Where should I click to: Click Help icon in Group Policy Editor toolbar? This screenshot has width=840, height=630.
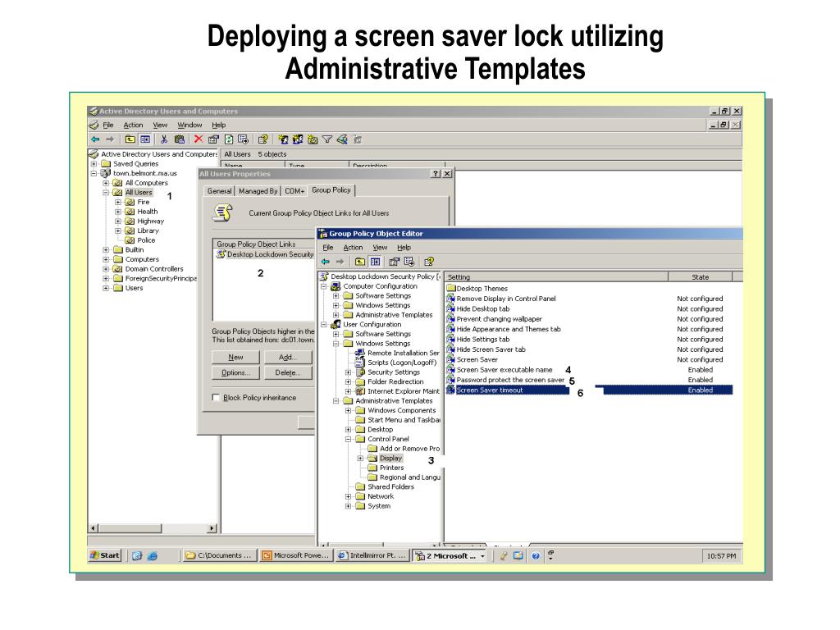(x=428, y=262)
